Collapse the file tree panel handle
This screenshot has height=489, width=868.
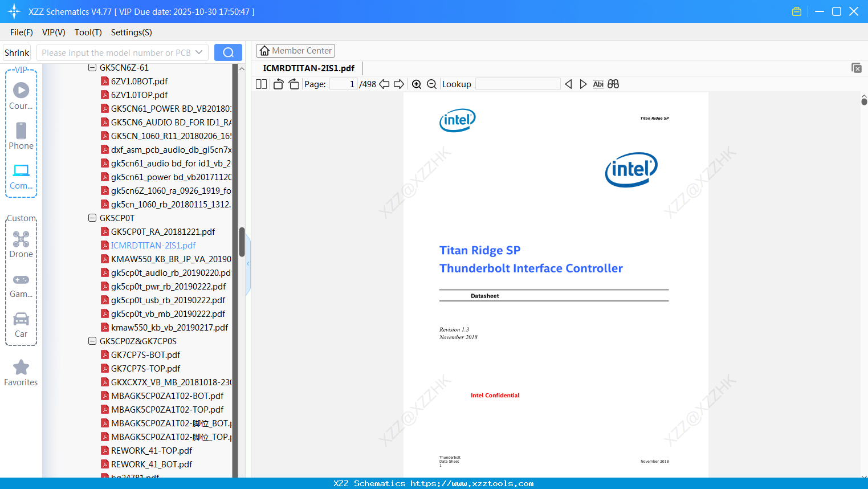(x=248, y=264)
